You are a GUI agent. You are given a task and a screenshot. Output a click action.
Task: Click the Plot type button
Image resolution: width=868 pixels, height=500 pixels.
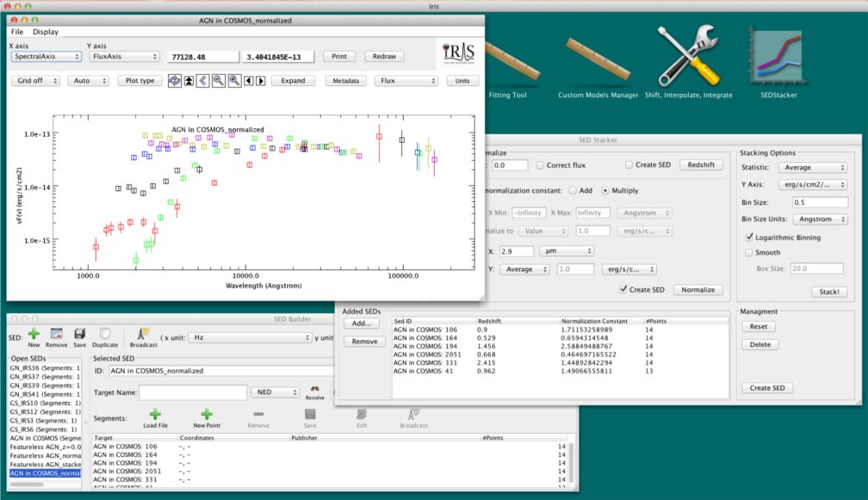140,81
